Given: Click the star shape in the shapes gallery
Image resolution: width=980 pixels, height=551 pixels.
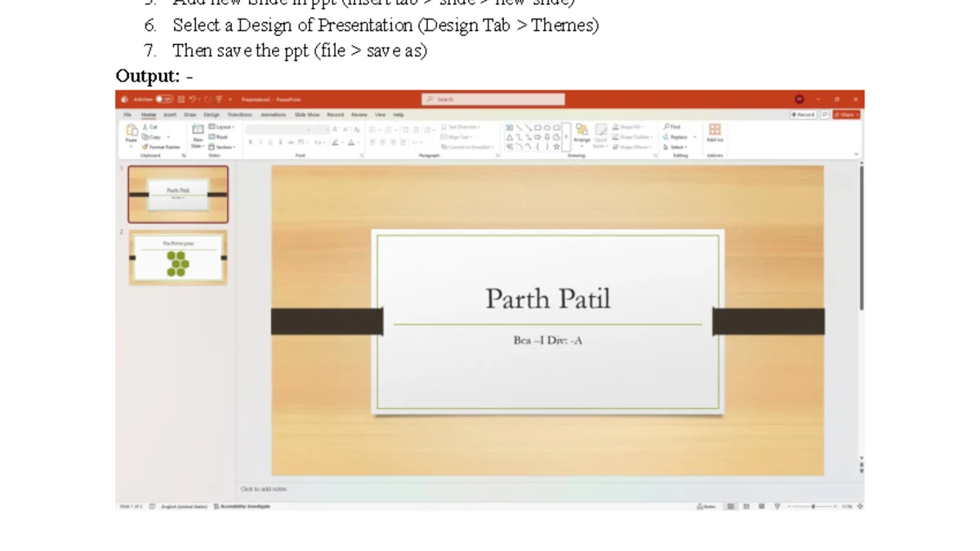Looking at the screenshot, I should tap(557, 147).
